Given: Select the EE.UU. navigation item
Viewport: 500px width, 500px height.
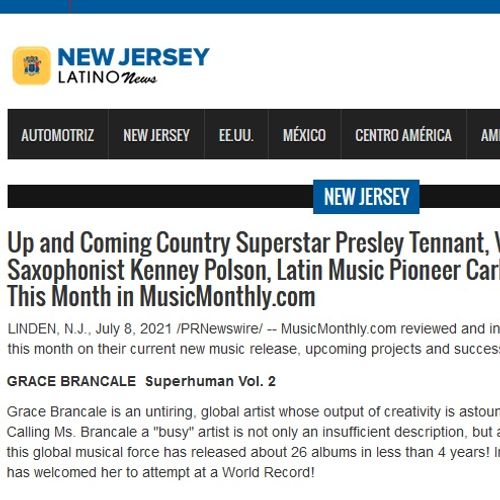Looking at the screenshot, I should point(236,135).
